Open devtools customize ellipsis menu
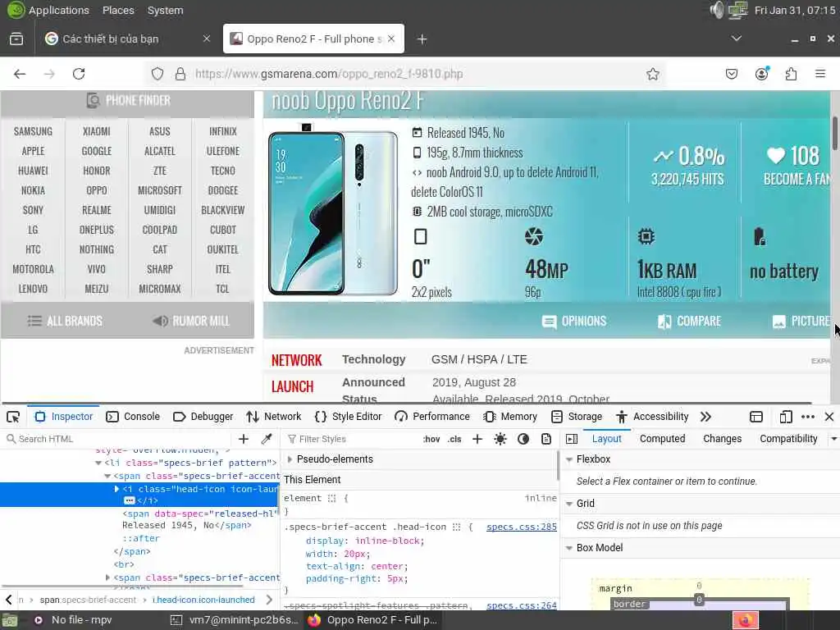The width and height of the screenshot is (840, 630). (x=808, y=417)
